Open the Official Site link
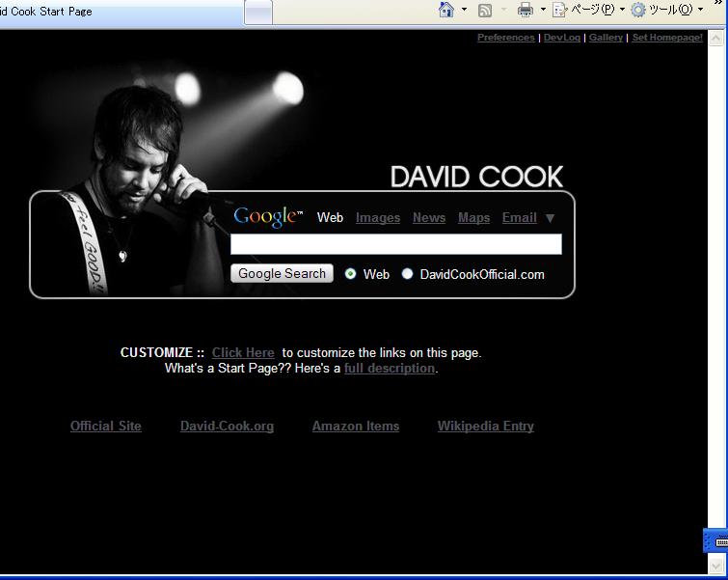This screenshot has width=728, height=580. coord(106,426)
